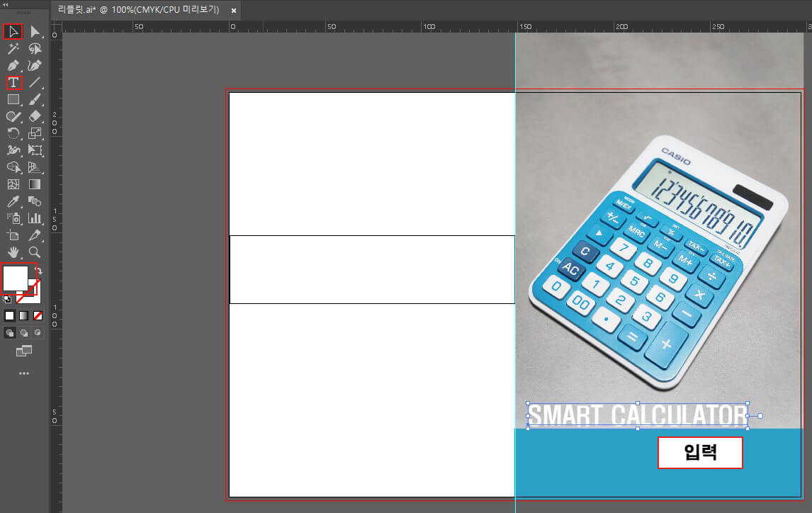The height and width of the screenshot is (513, 812).
Task: Activate the Artboard tool
Action: 13,235
